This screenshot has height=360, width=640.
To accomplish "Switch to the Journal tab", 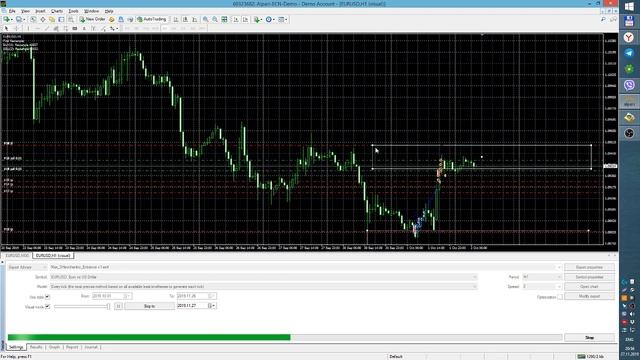I will (91, 347).
